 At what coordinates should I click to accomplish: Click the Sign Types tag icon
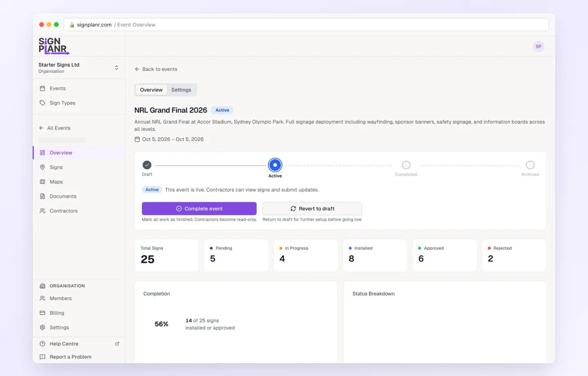[x=42, y=103]
